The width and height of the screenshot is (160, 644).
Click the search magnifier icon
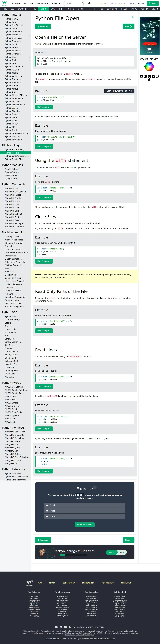(83, 3)
